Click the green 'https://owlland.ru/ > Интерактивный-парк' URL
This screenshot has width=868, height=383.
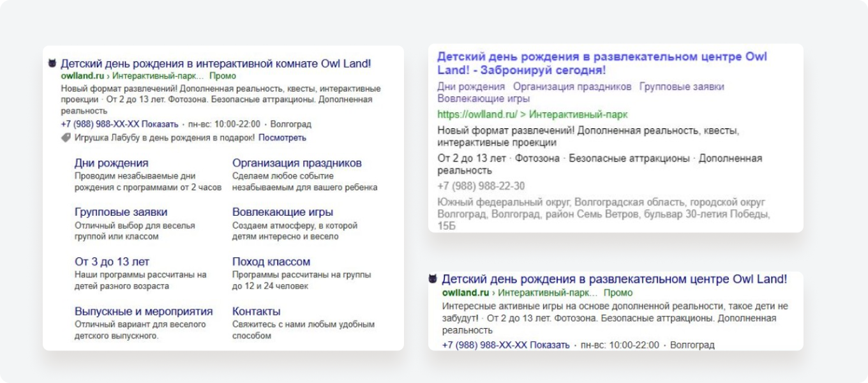(532, 115)
